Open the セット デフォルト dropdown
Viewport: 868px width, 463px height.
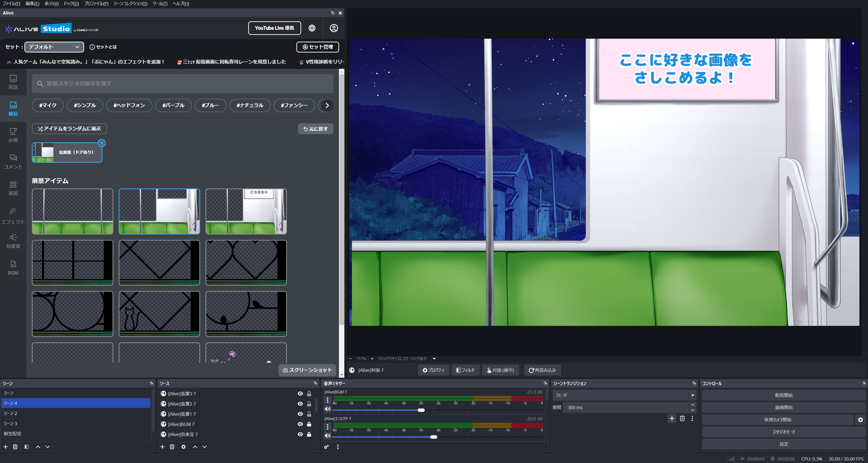pos(54,47)
